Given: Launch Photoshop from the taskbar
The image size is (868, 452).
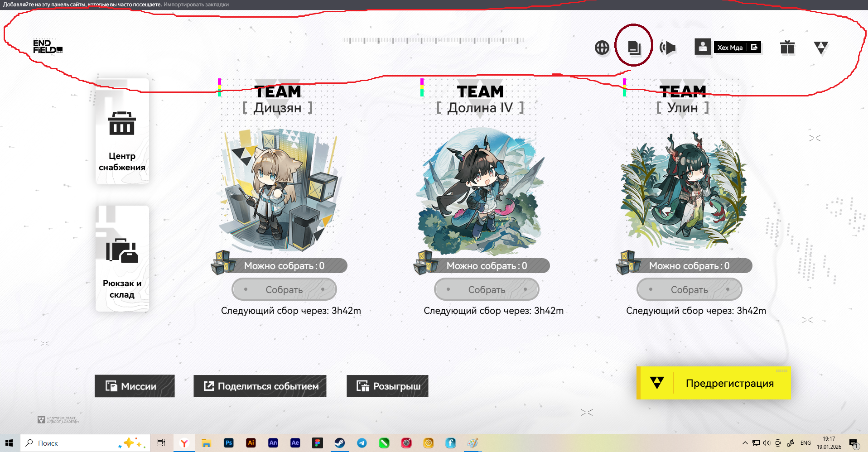Looking at the screenshot, I should [x=229, y=443].
